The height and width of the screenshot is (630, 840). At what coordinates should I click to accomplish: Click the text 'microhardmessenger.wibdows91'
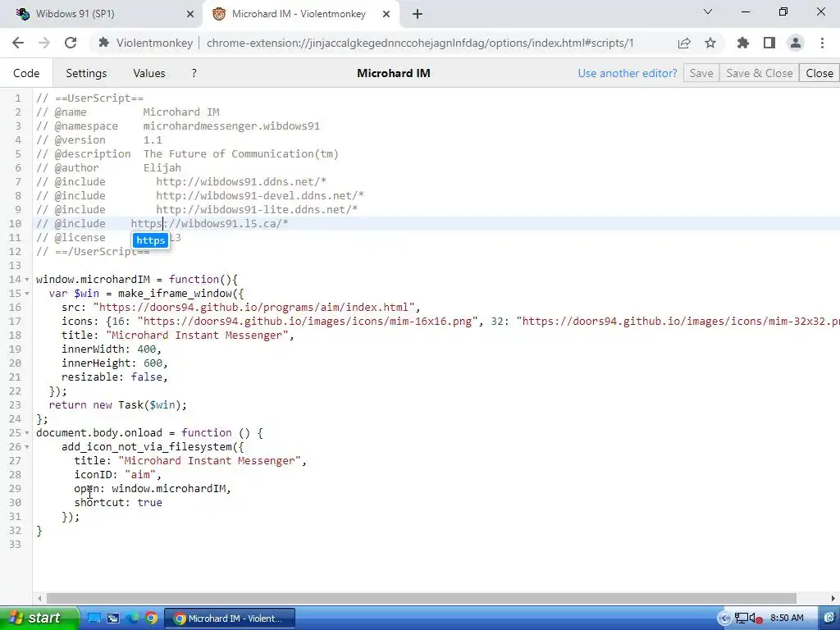(231, 126)
